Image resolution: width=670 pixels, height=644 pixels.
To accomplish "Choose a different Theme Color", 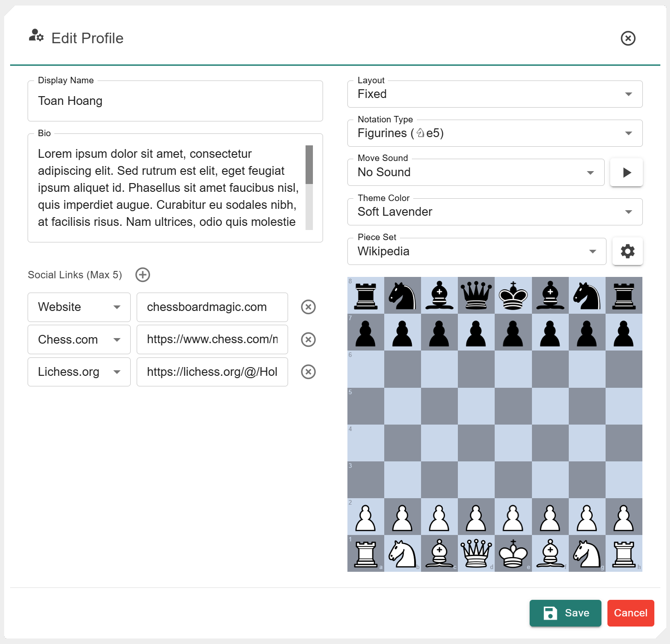I will (495, 212).
